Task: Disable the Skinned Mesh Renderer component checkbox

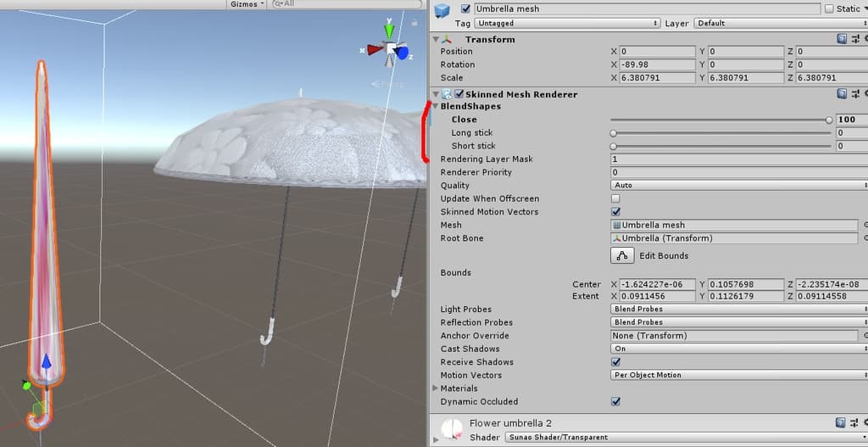Action: 459,94
